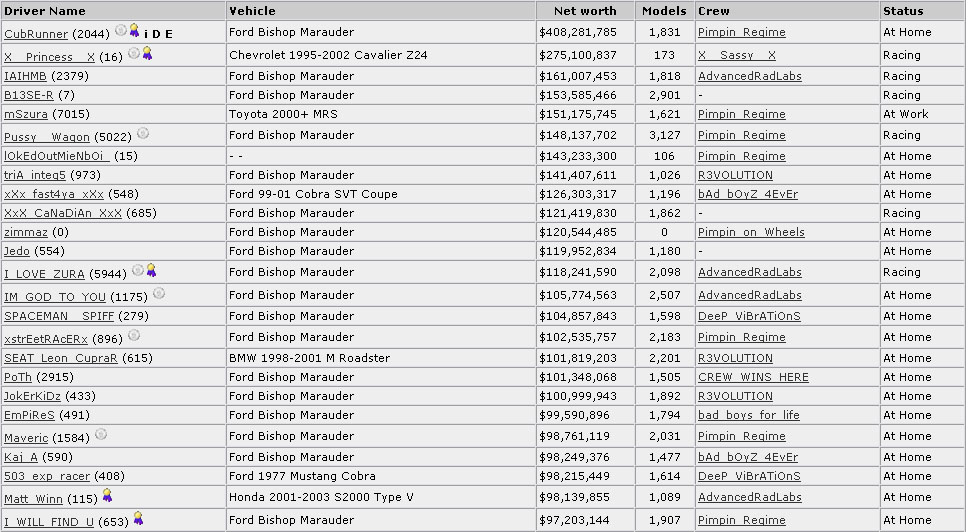The height and width of the screenshot is (532, 969).
Task: Open the 503_exp_racer driver profile
Action: point(47,476)
